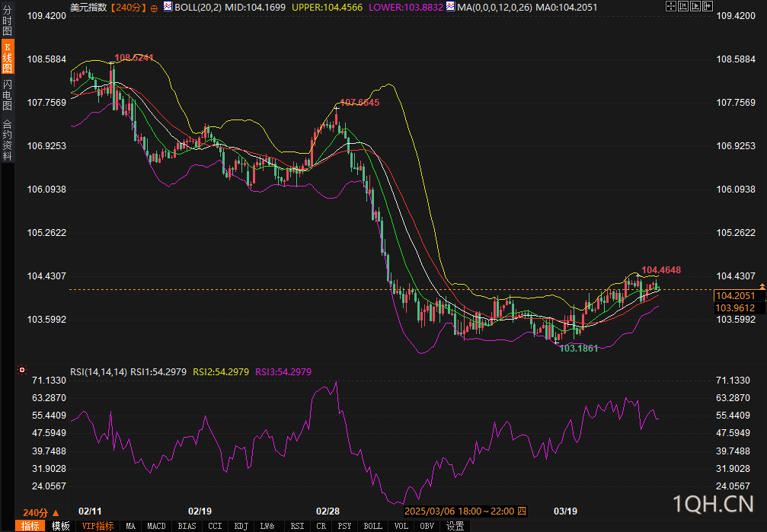
Task: Open VIP指标 indicator list
Action: click(97, 526)
